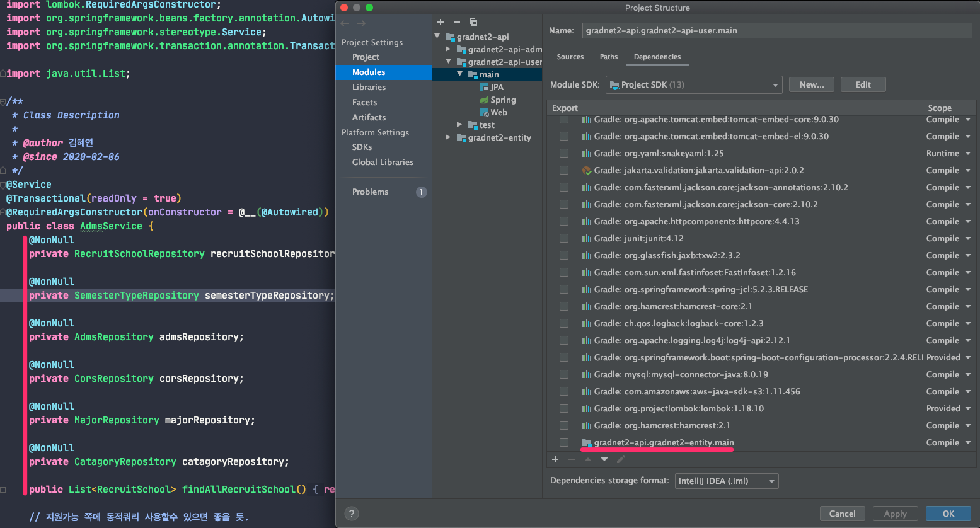Tick Export checkbox for aws-java-sdk-s3:1.11.456
The width and height of the screenshot is (980, 528).
pos(564,391)
